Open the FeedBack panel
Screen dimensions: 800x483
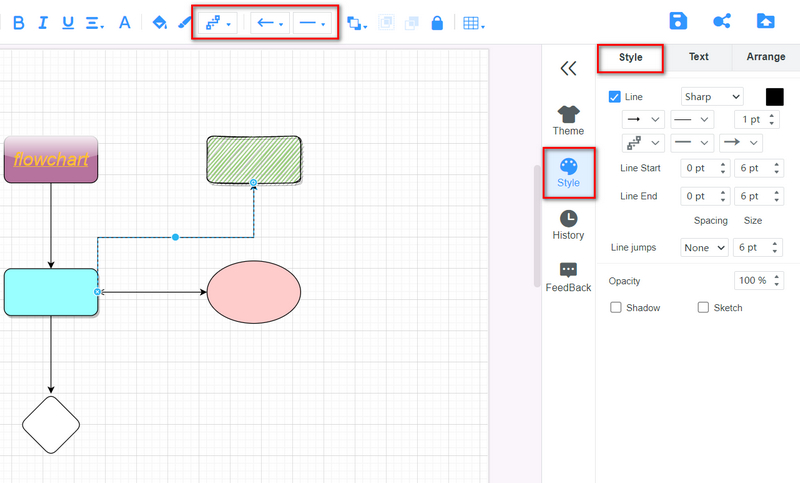point(568,277)
